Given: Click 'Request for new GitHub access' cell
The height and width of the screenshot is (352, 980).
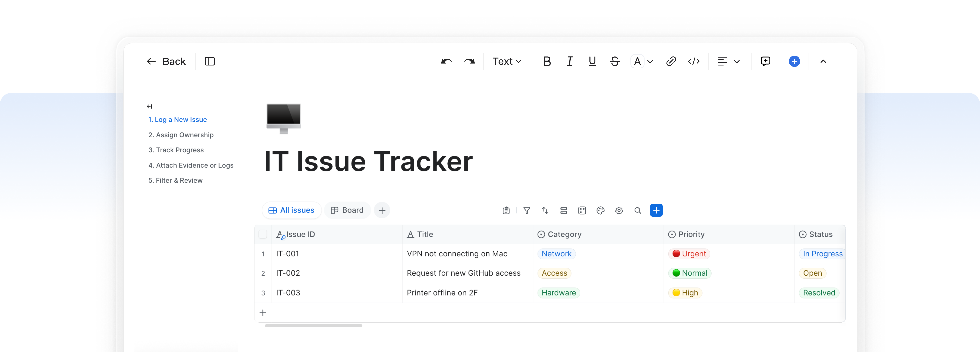Looking at the screenshot, I should [467, 273].
